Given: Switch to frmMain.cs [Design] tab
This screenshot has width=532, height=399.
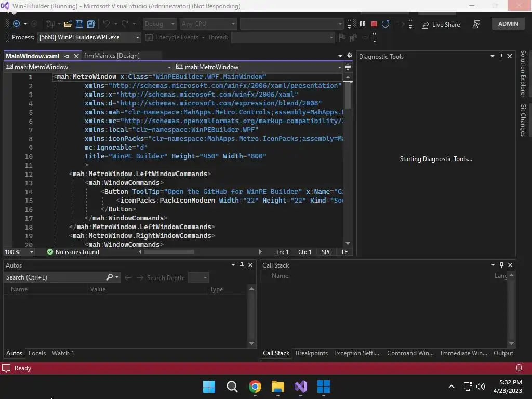Looking at the screenshot, I should 112,55.
